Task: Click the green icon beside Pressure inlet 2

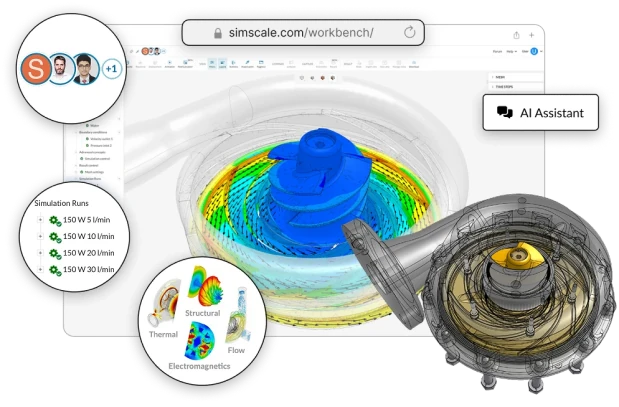Action: (x=87, y=145)
